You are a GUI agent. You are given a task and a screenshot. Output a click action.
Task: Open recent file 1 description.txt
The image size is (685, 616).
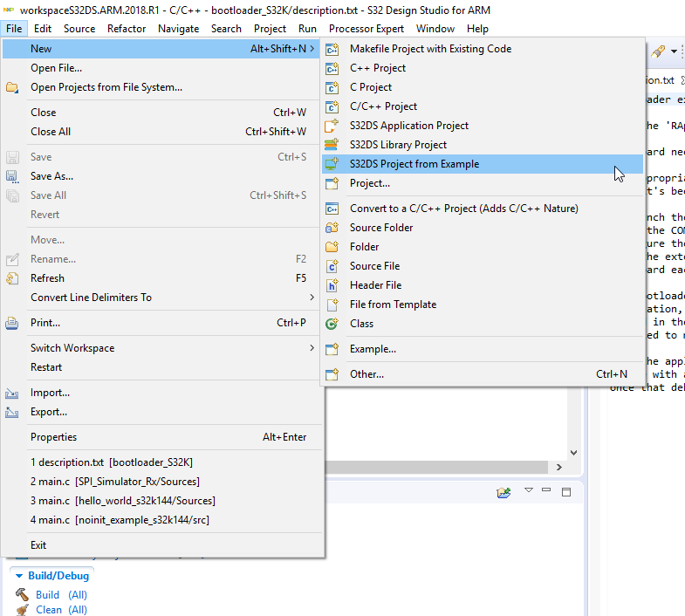click(161, 462)
